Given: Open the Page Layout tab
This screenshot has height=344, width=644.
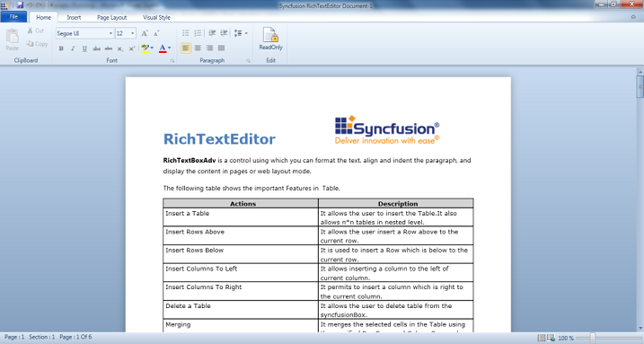Looking at the screenshot, I should pyautogui.click(x=111, y=17).
